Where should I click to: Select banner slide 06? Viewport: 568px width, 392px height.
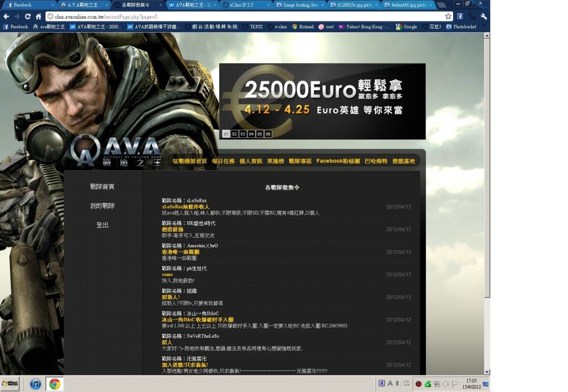268,134
